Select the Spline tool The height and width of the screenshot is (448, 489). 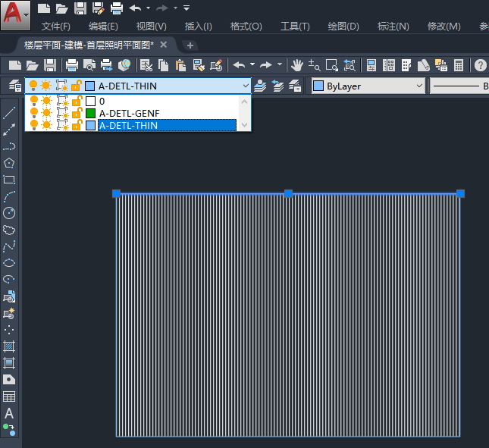pos(9,246)
